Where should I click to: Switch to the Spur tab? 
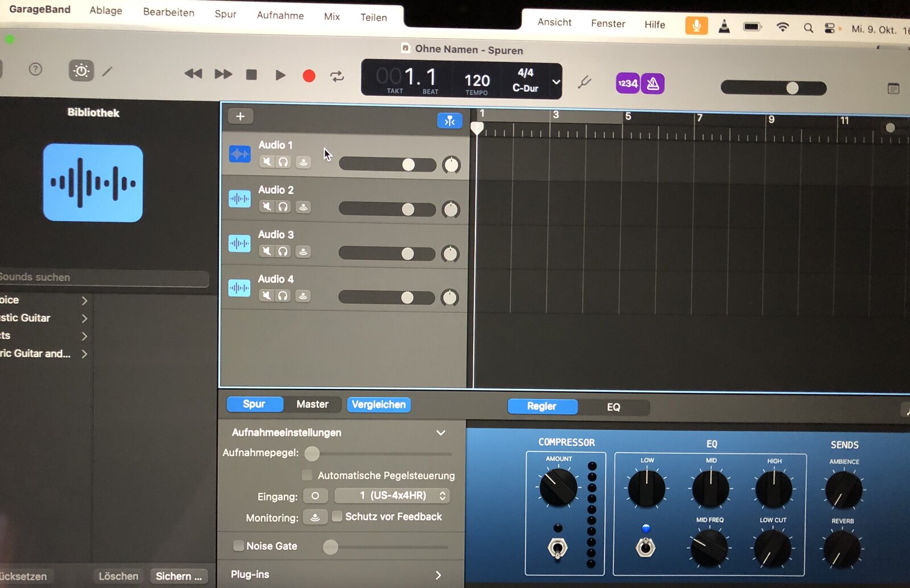click(254, 404)
